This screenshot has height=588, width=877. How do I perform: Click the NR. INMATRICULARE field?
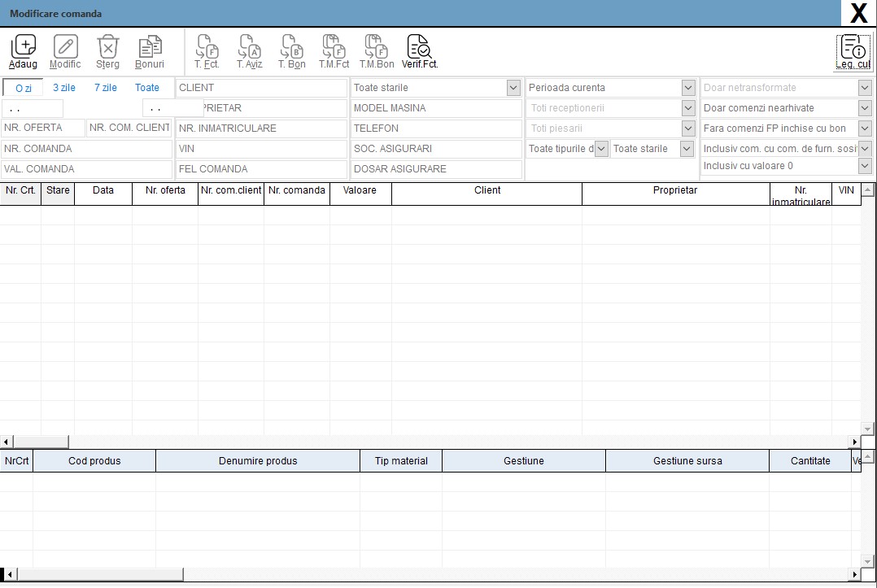[261, 128]
